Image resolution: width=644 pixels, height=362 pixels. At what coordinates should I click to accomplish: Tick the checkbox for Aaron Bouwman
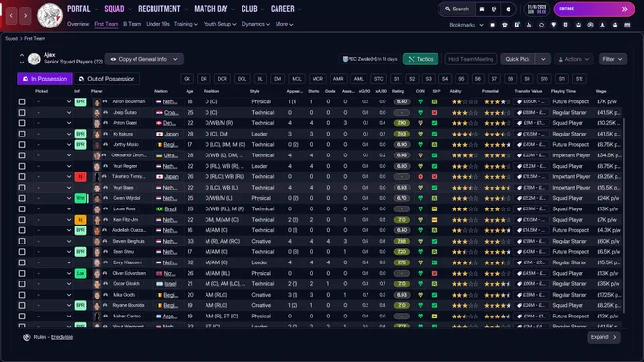[x=22, y=101]
